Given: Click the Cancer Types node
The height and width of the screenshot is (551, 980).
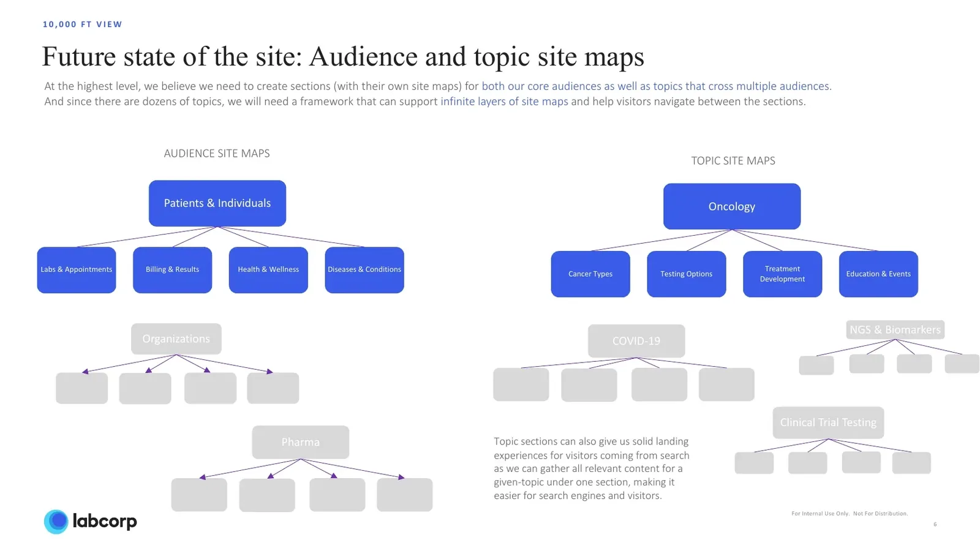Looking at the screenshot, I should pos(590,274).
